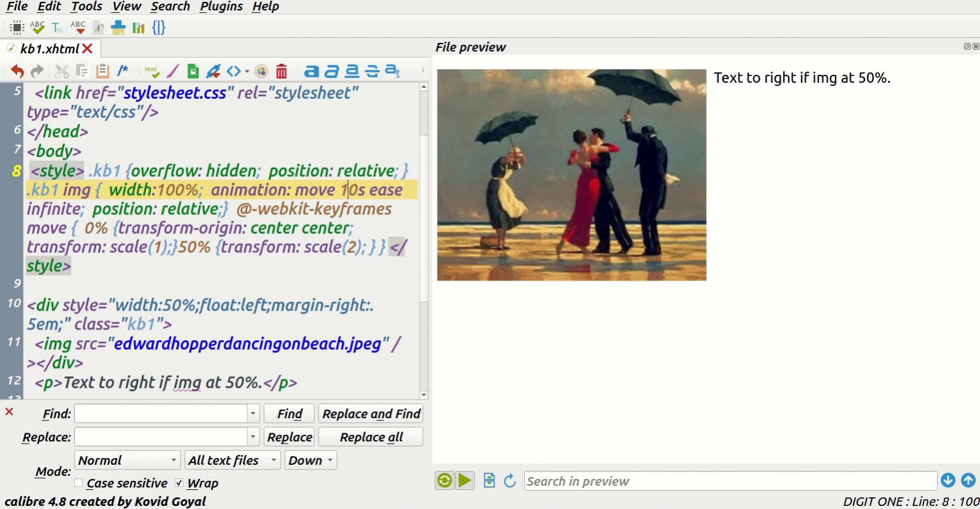Click the grey redo arrow icon
The height and width of the screenshot is (509, 980).
(37, 71)
